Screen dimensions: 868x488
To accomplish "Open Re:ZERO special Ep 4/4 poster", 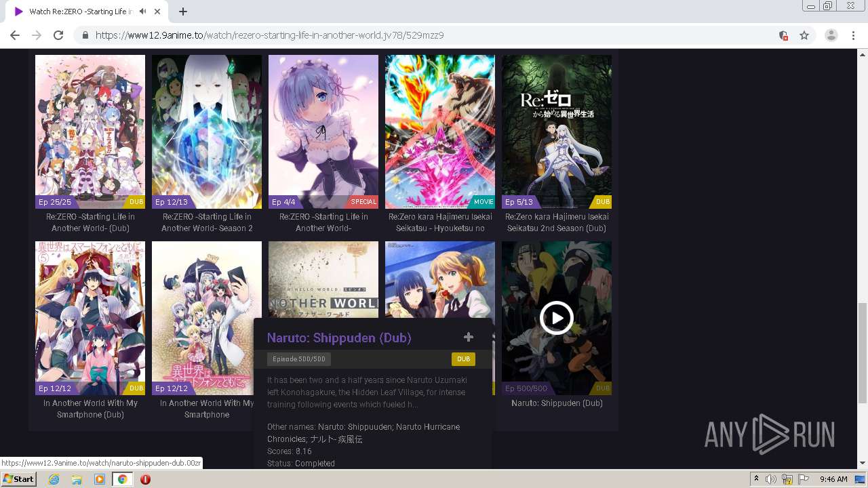I will 323,131.
